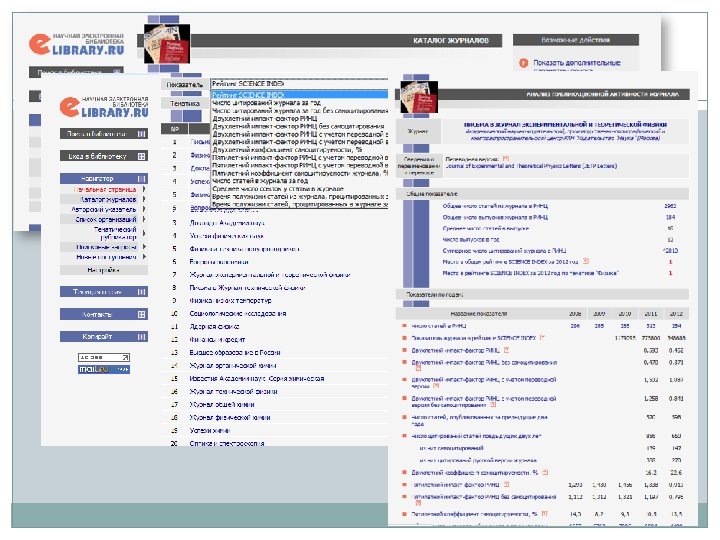Click arrow next to Каталог журналов in navigator

[x=144, y=199]
